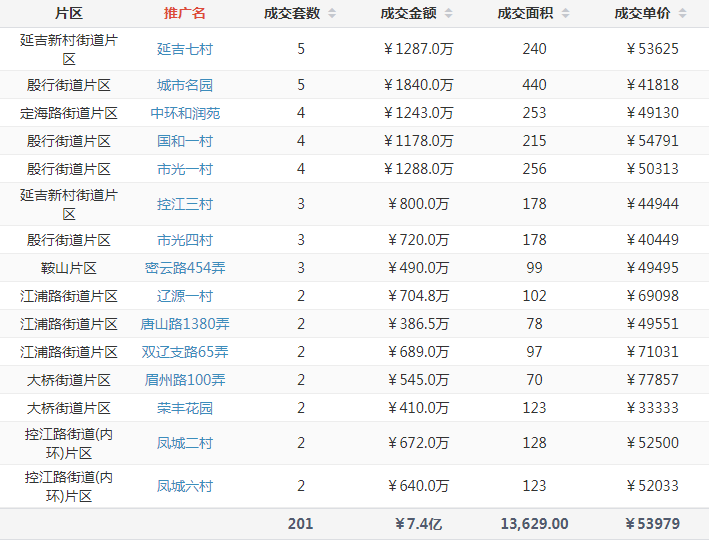
Task: Select unit price ￥33333
Action: click(652, 408)
